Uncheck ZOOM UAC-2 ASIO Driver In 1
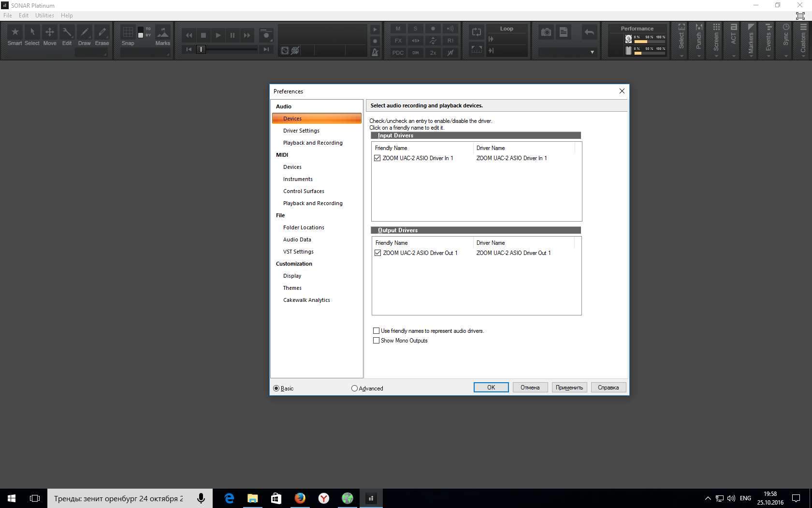 coord(377,158)
